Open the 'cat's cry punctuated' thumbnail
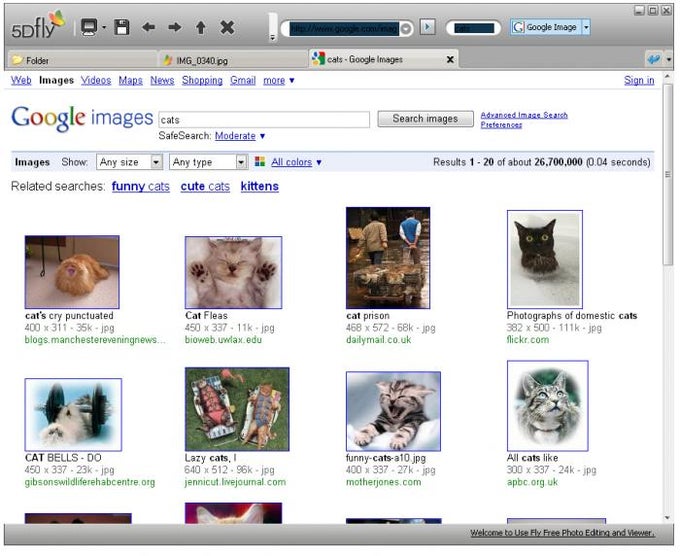This screenshot has width=680, height=556. (x=72, y=272)
